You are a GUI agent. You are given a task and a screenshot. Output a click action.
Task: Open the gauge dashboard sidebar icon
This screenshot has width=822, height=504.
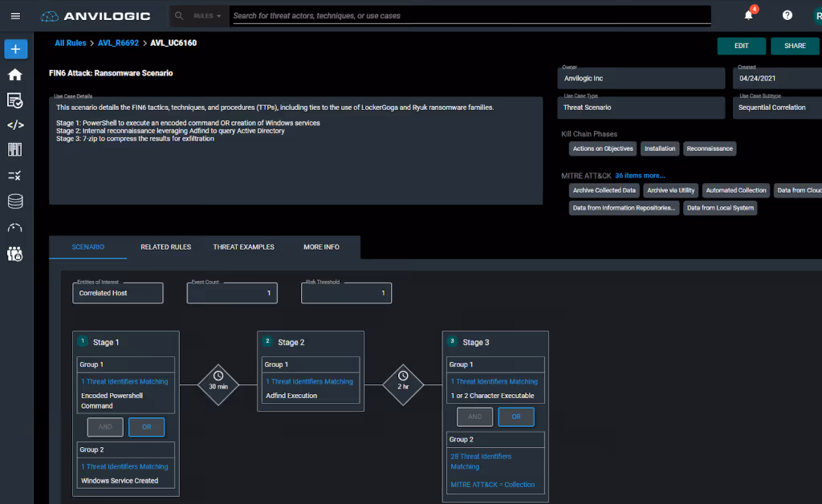[x=14, y=228]
